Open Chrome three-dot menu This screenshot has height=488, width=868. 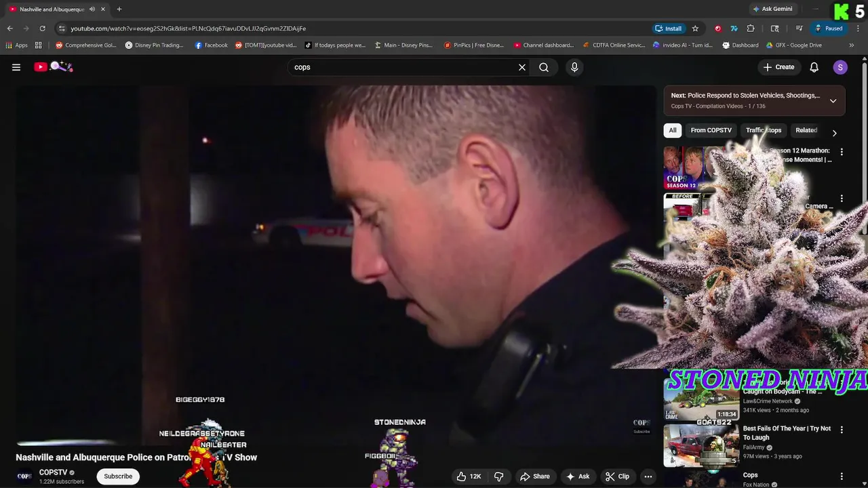[x=857, y=28]
